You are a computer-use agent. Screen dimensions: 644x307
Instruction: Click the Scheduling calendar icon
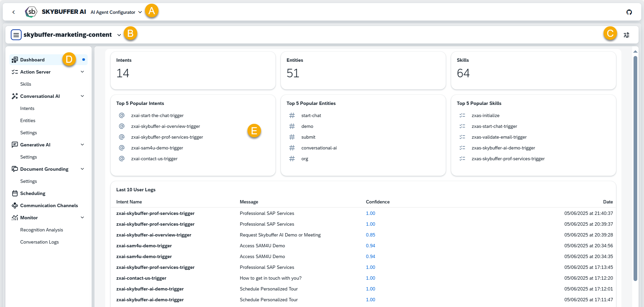click(x=15, y=193)
